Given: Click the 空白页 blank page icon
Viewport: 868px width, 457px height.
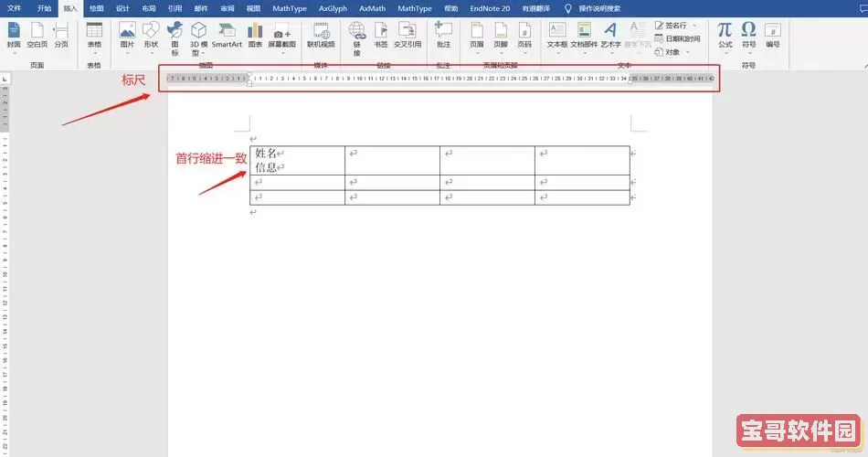Looking at the screenshot, I should 37,35.
